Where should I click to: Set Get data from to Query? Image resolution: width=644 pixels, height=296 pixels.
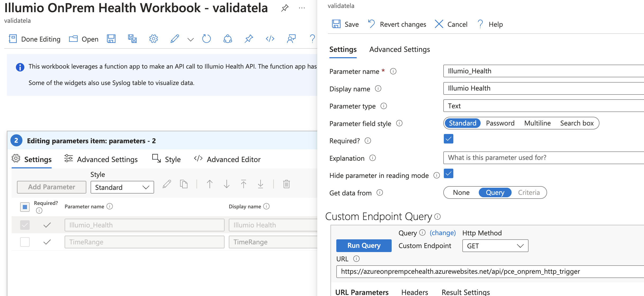click(x=495, y=192)
